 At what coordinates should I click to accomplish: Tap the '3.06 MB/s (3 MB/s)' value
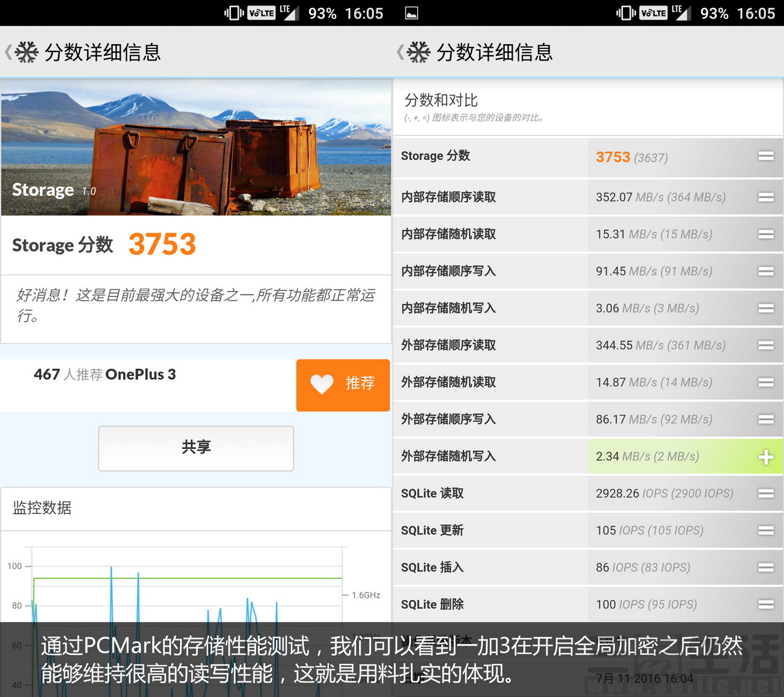(x=647, y=308)
